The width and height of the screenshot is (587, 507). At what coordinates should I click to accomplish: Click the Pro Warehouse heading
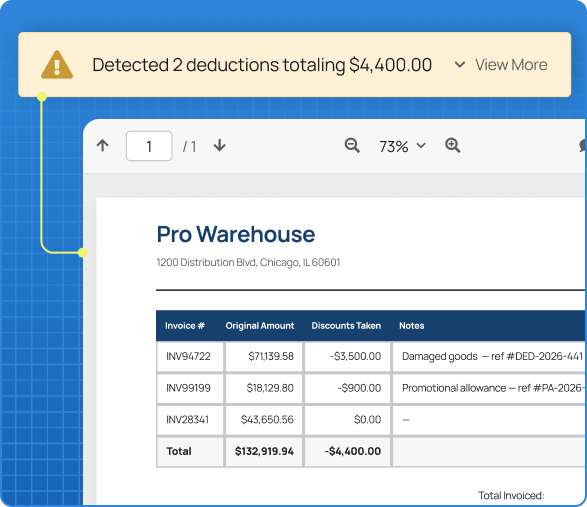(x=236, y=234)
